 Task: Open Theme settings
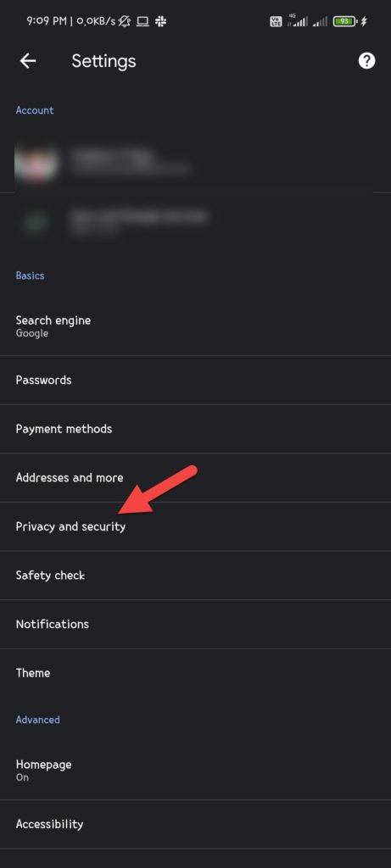click(195, 672)
